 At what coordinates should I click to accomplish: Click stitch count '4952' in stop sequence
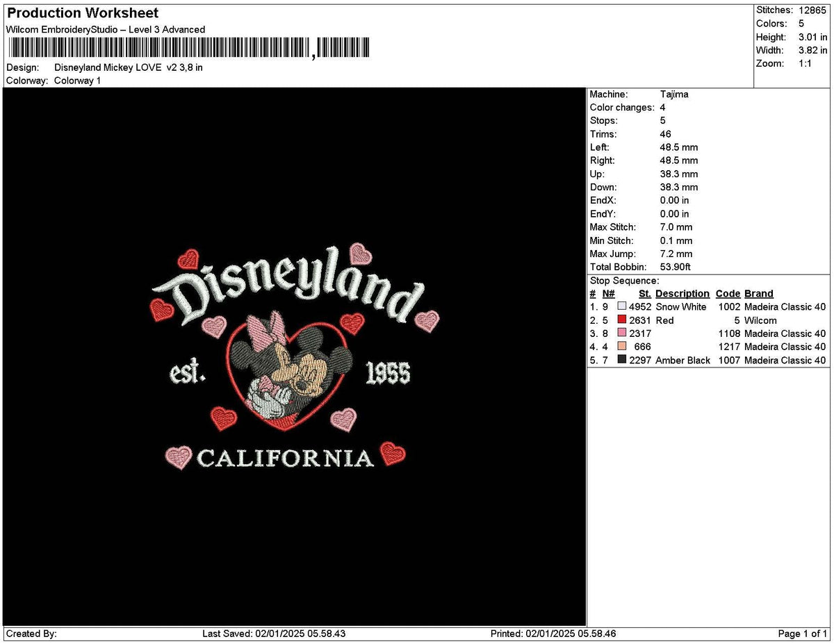click(640, 306)
